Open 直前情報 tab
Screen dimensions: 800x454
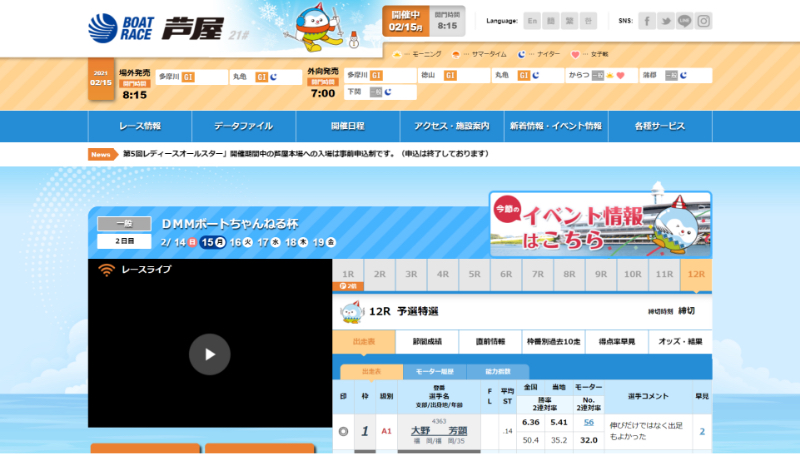[490, 341]
